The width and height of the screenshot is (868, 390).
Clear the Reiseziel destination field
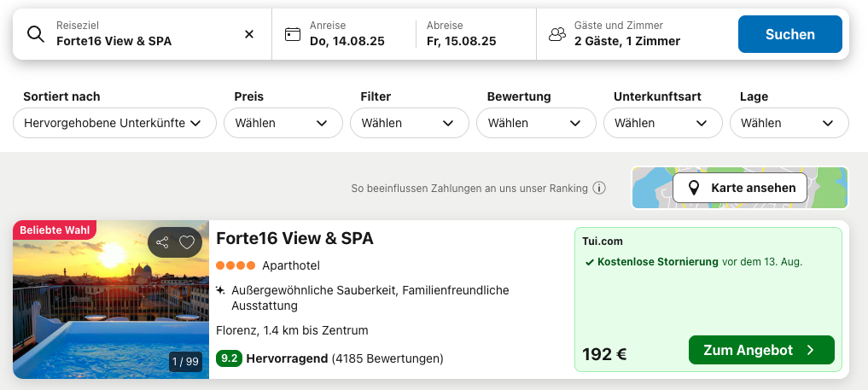point(249,34)
